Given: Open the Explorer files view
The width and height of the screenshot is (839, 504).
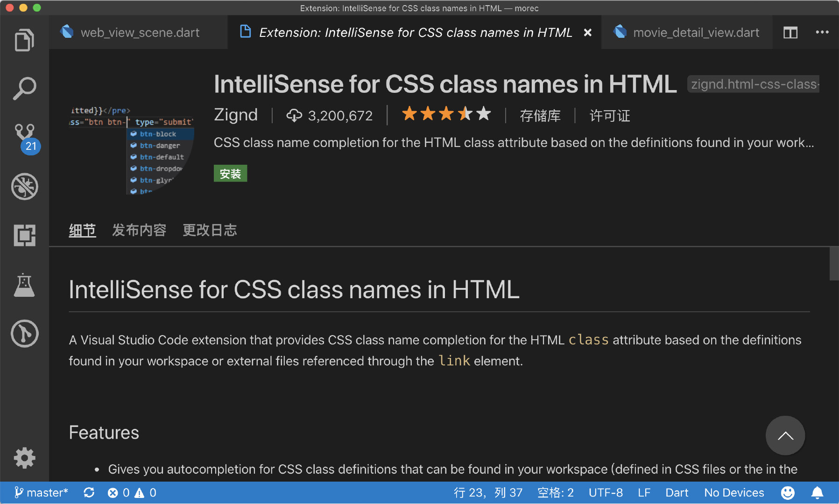Looking at the screenshot, I should [24, 40].
